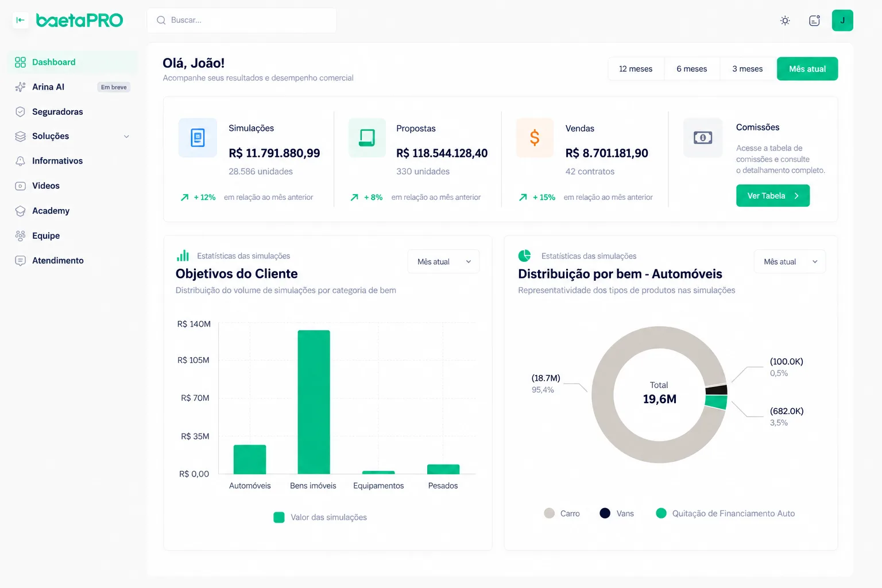Viewport: 882px width, 588px height.
Task: Collapse the sidebar with the arrow icon
Action: (20, 20)
